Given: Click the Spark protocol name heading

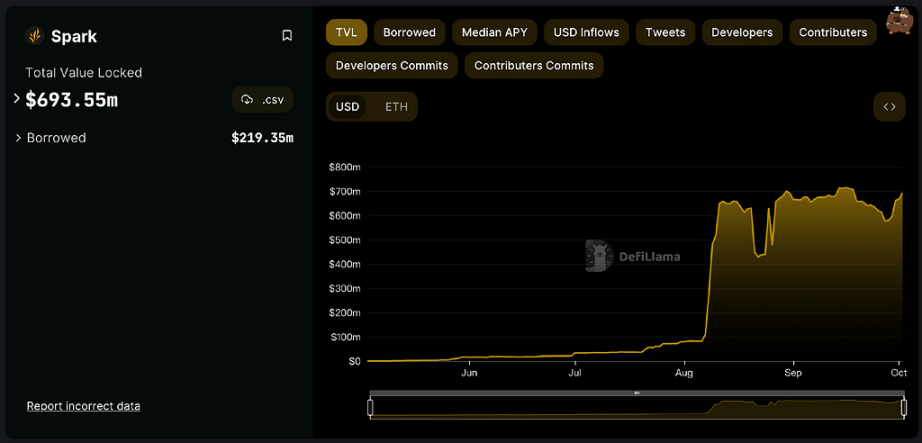Looking at the screenshot, I should (74, 36).
